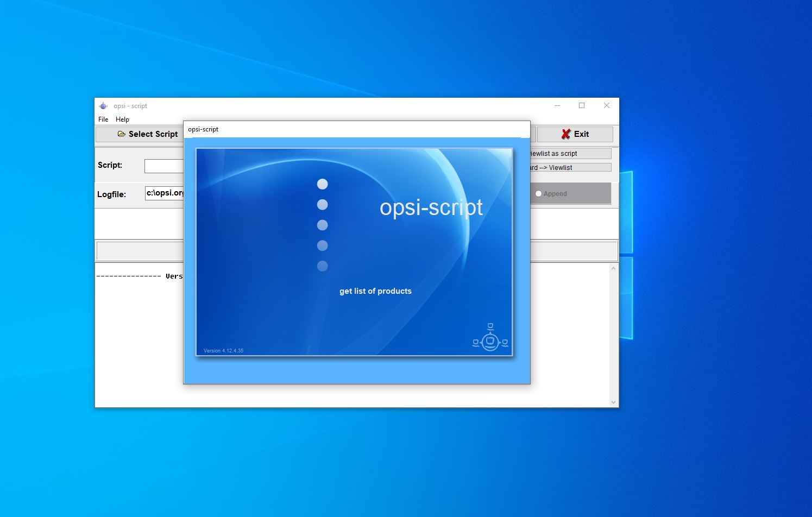Click the 'get list of products' status text
This screenshot has height=517, width=812.
click(x=375, y=291)
